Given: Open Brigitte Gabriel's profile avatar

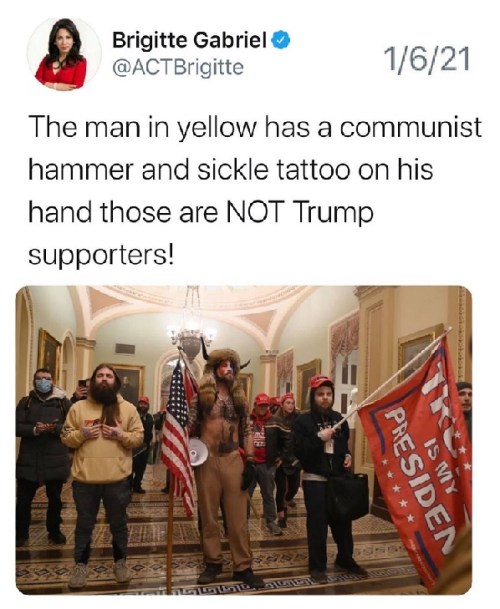Looking at the screenshot, I should [61, 55].
